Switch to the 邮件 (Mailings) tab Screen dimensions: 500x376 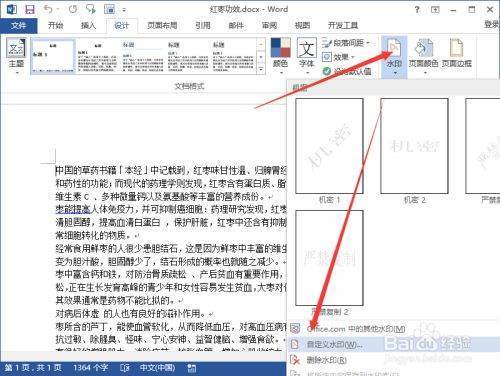236,26
